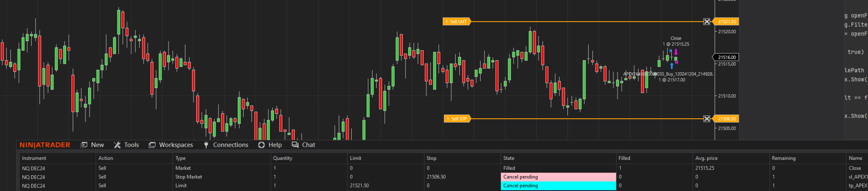
Task: Open the Help menu
Action: [270, 145]
